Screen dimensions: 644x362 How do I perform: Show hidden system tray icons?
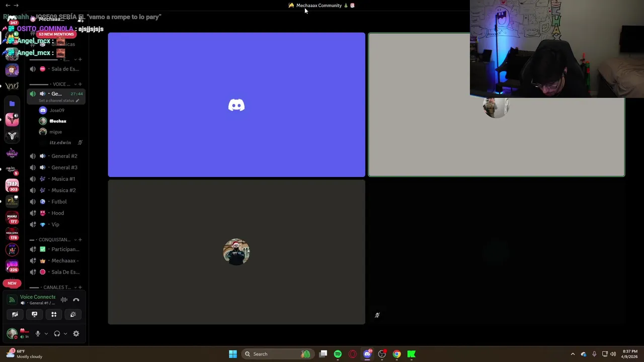[x=573, y=354]
